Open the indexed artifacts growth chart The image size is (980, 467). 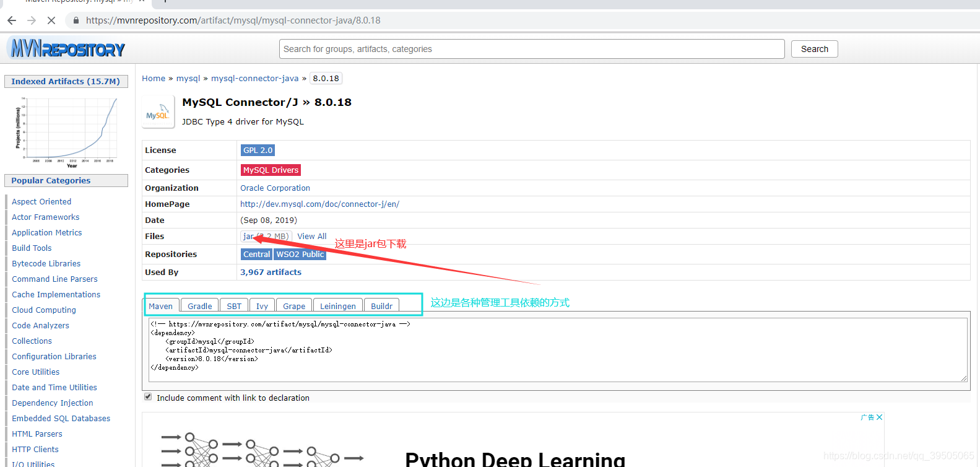click(66, 131)
